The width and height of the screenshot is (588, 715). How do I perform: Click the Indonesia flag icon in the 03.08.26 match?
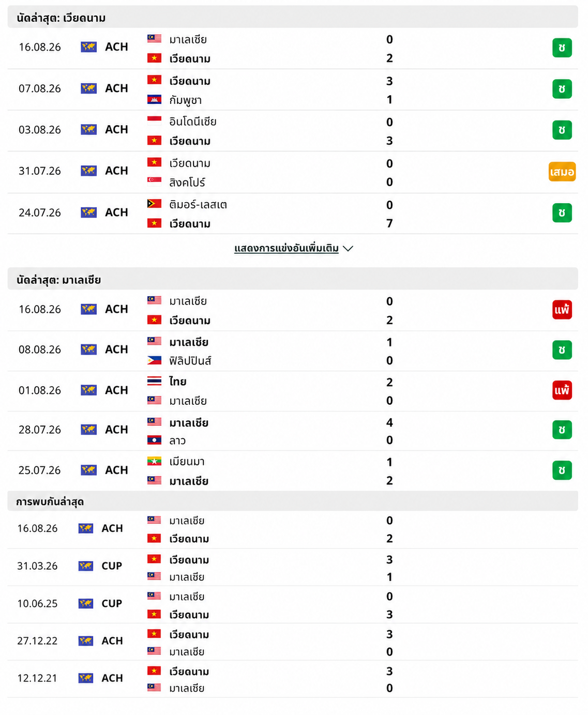click(x=154, y=121)
